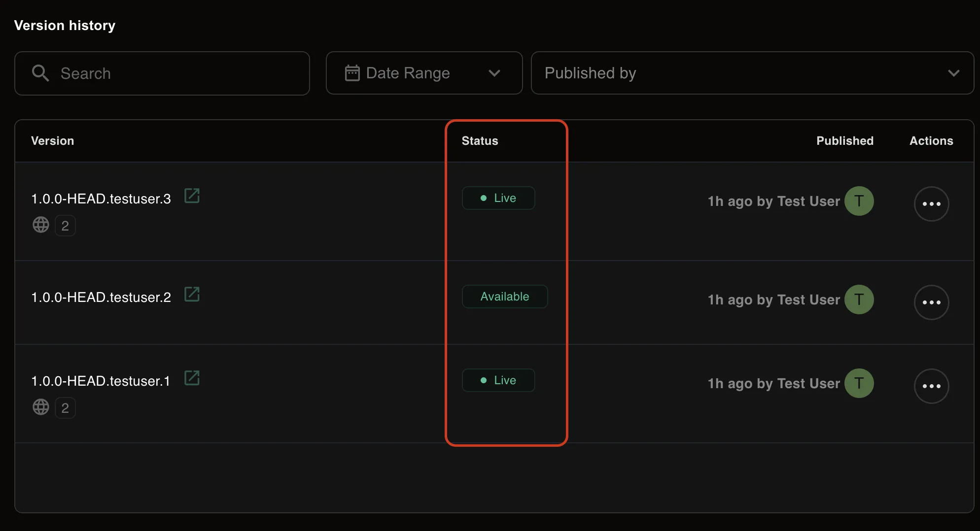
Task: Click the Status column header
Action: [x=480, y=141]
